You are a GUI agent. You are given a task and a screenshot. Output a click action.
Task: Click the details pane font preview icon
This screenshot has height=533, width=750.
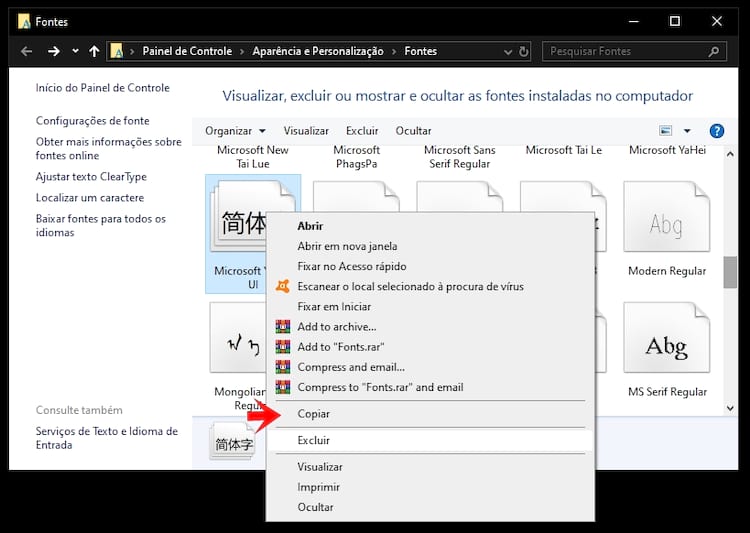(233, 441)
